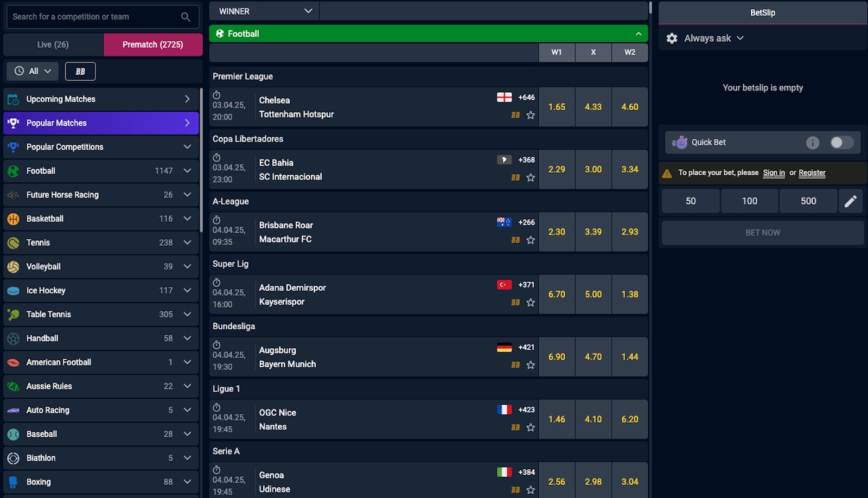
Task: Click the Register link
Action: pos(812,173)
